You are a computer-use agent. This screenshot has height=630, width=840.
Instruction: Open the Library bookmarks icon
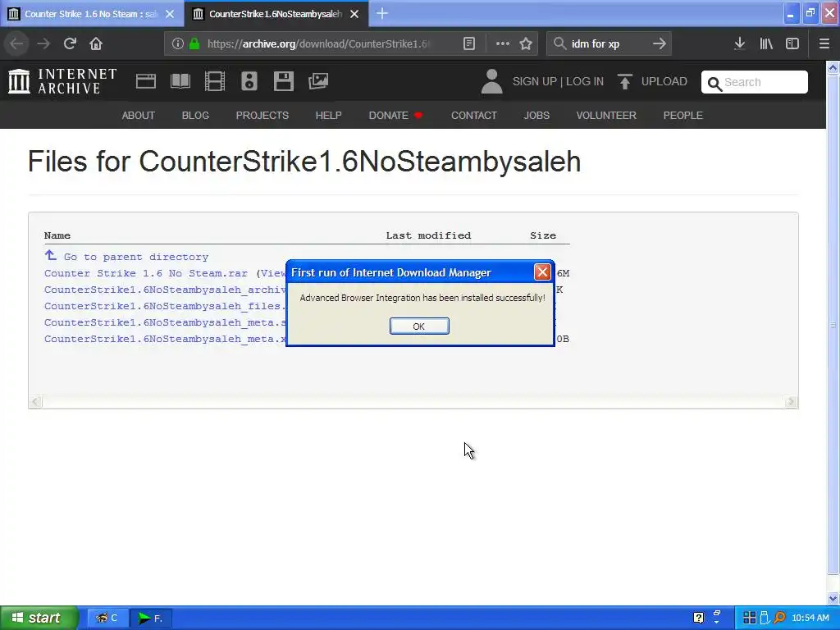click(x=766, y=43)
